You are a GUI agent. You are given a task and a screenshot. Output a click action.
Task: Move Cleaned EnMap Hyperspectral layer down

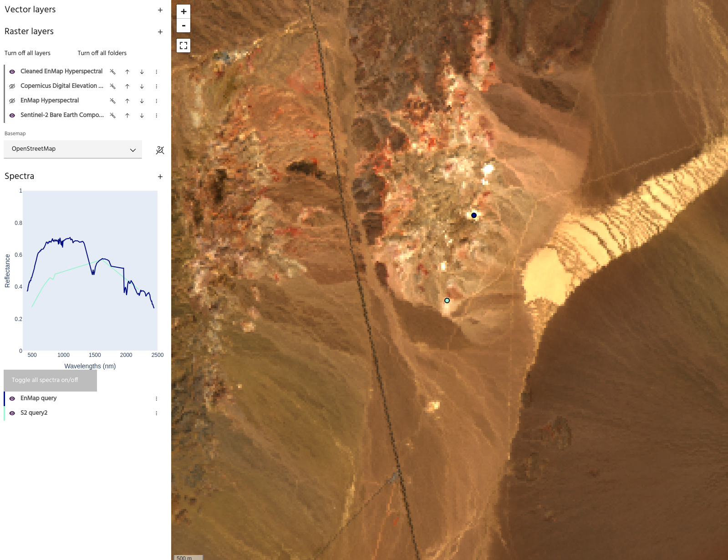[x=142, y=72]
